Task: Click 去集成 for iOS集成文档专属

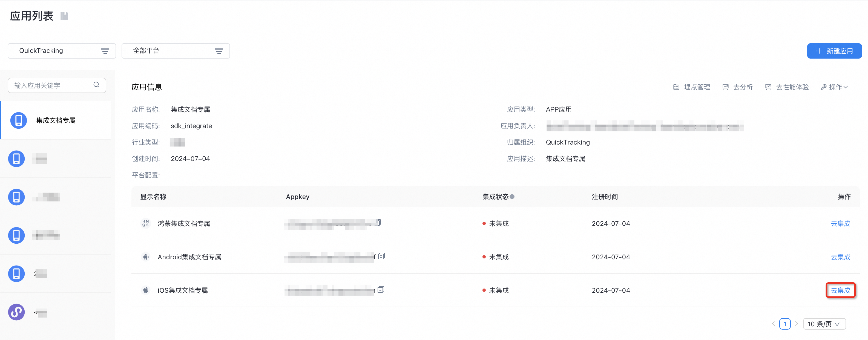Action: [x=840, y=290]
